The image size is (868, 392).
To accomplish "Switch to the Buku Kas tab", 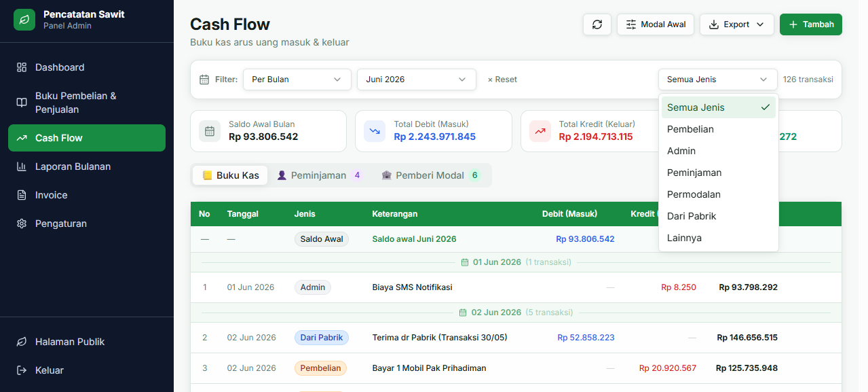I will click(231, 175).
